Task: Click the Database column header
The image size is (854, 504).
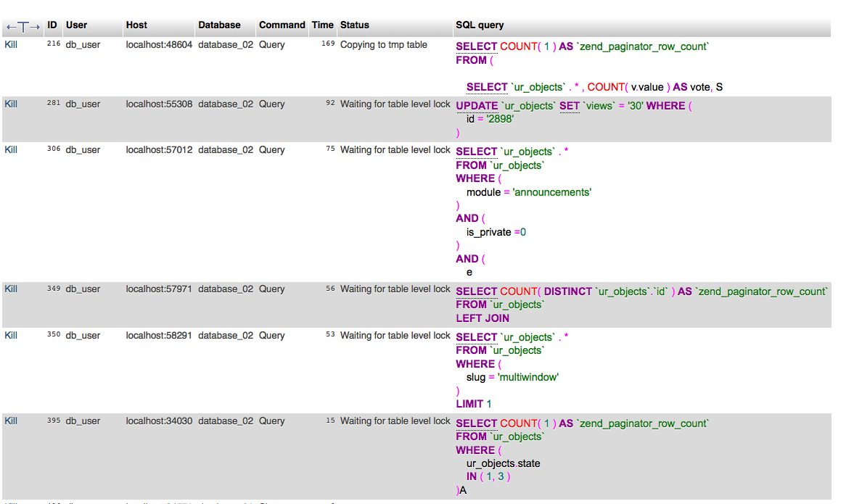Action: point(219,25)
